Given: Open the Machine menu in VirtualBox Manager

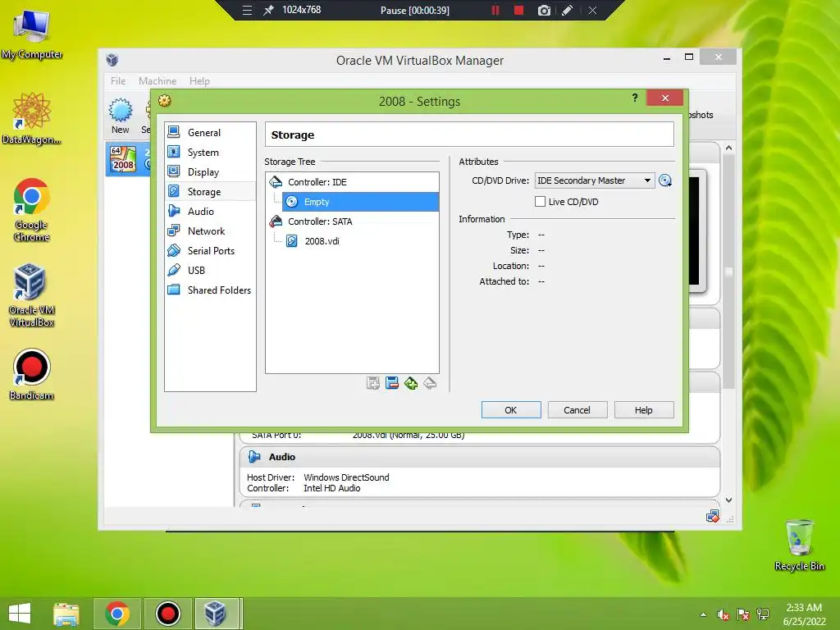Looking at the screenshot, I should (157, 81).
